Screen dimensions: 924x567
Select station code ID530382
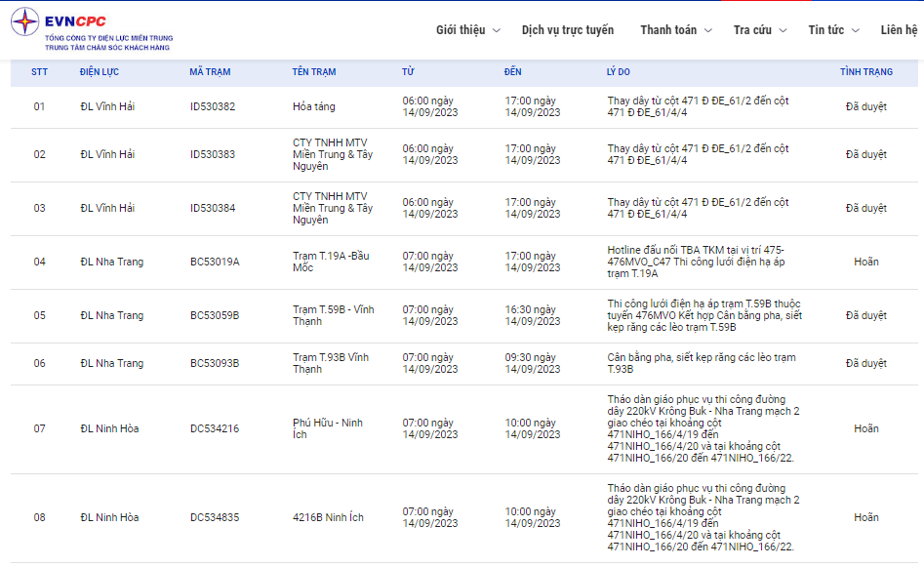tap(213, 106)
